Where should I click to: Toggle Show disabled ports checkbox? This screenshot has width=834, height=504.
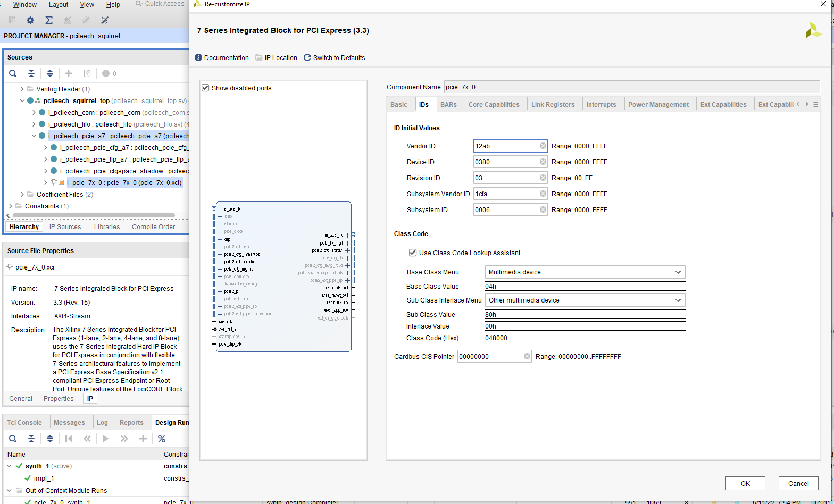coord(205,88)
